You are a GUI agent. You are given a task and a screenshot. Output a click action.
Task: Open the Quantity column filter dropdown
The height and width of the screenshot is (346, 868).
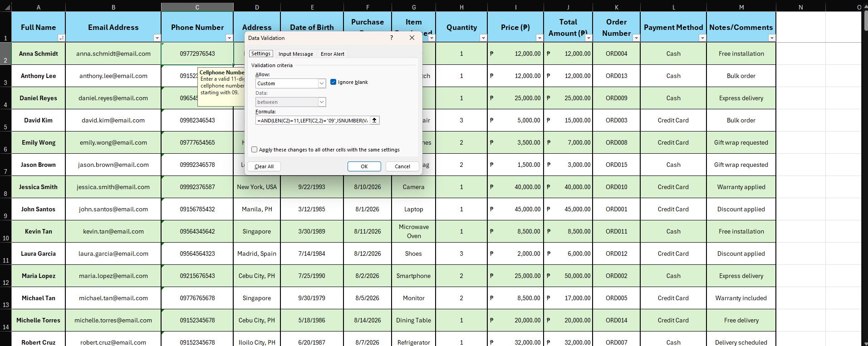point(483,38)
